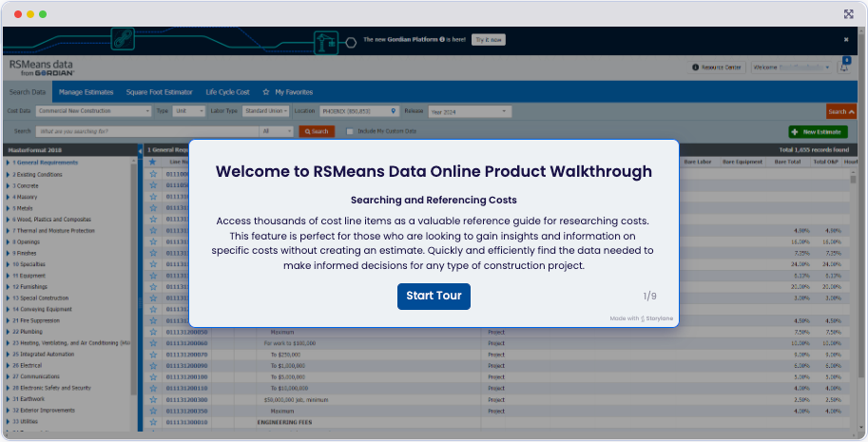Open the Type Unit dropdown
Image resolution: width=868 pixels, height=442 pixels.
point(189,111)
